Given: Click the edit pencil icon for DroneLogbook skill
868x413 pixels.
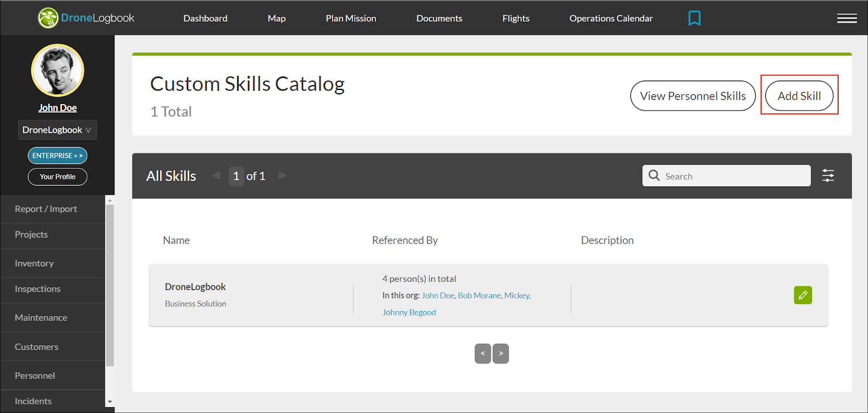Looking at the screenshot, I should tap(803, 295).
